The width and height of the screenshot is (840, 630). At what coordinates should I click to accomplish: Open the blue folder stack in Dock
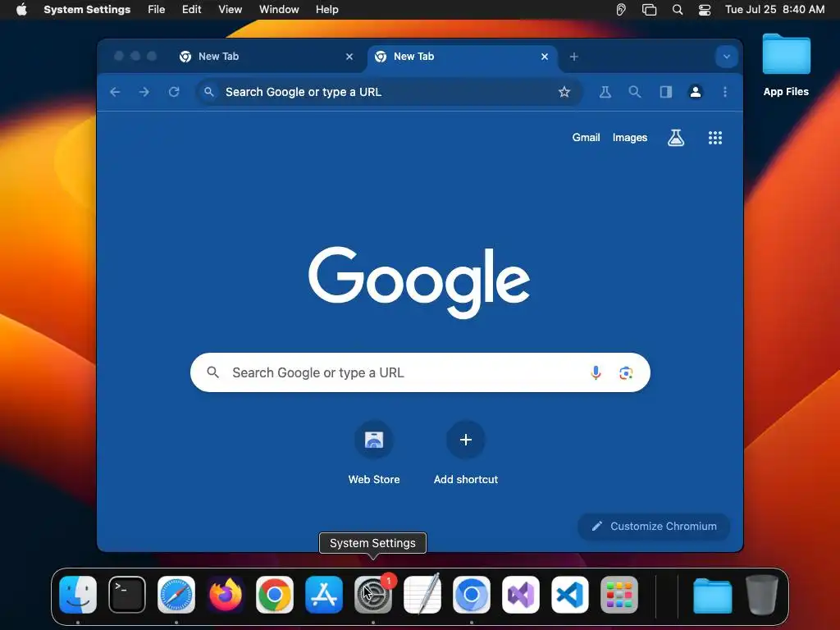[713, 595]
